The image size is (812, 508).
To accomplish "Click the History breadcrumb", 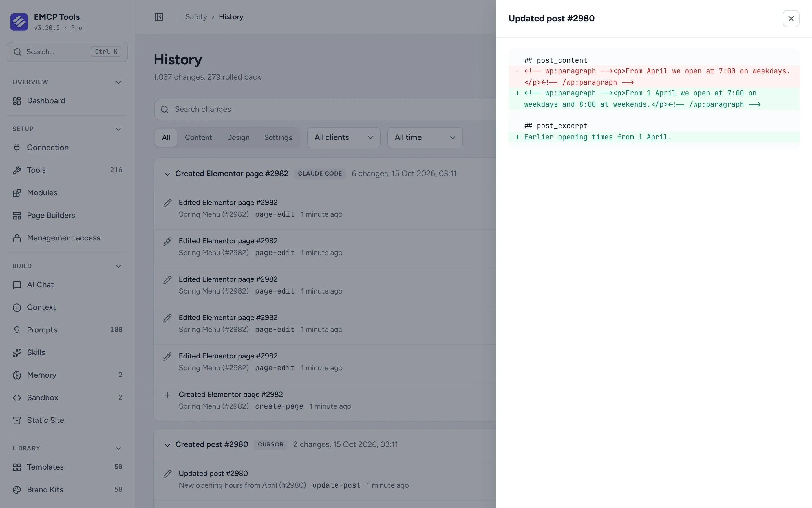I will click(231, 17).
